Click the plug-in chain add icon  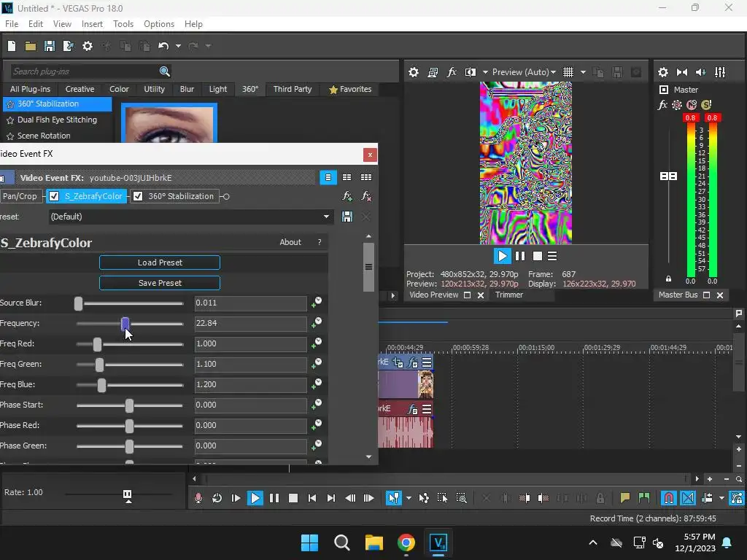(x=347, y=196)
